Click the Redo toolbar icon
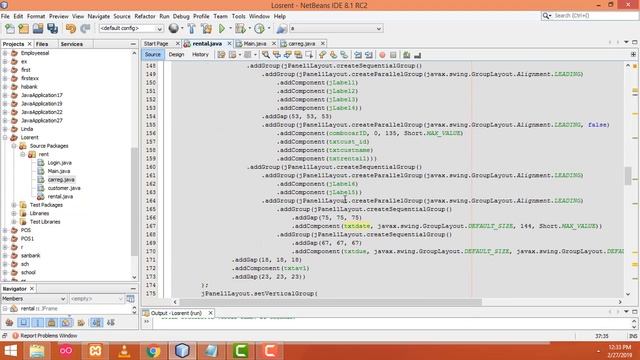This screenshot has width=640, height=360. coord(85,29)
